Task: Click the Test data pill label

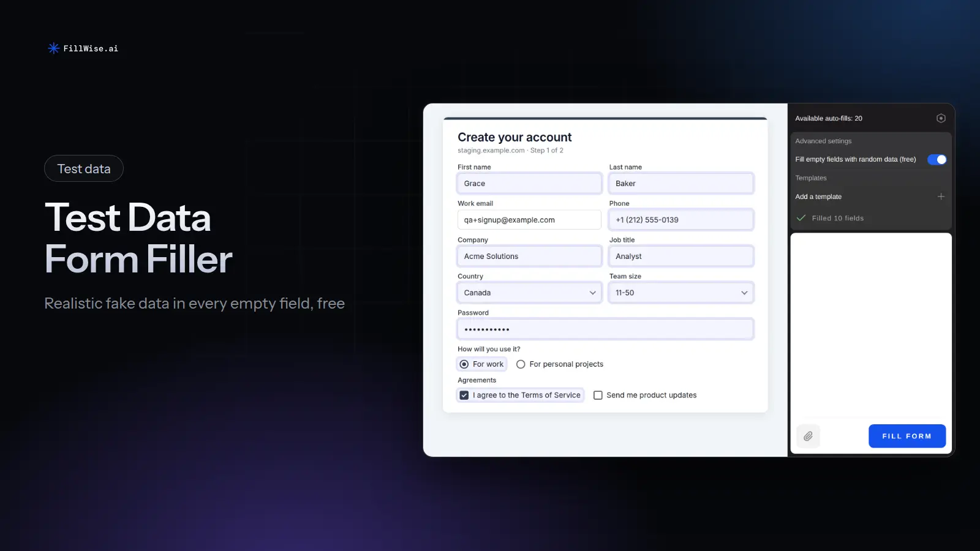Action: (x=84, y=169)
